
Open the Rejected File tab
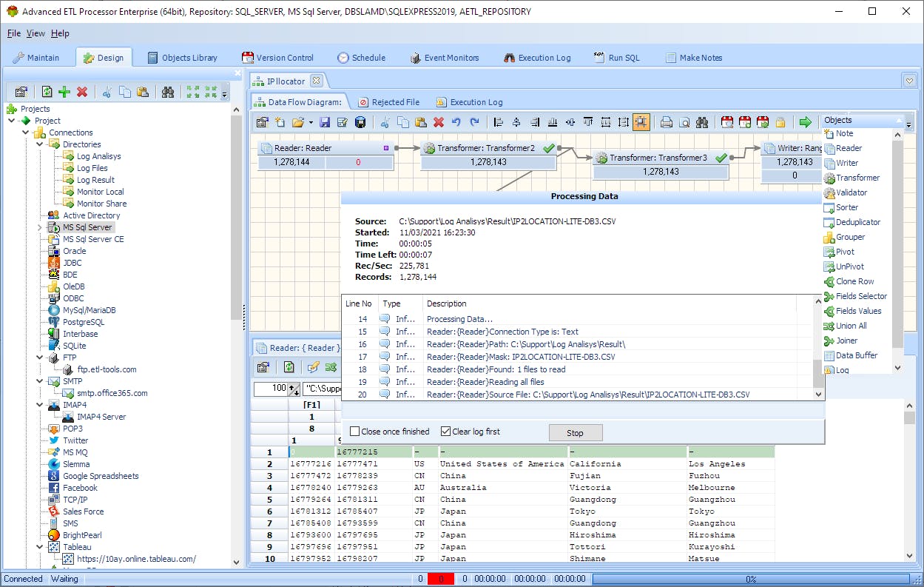[389, 102]
